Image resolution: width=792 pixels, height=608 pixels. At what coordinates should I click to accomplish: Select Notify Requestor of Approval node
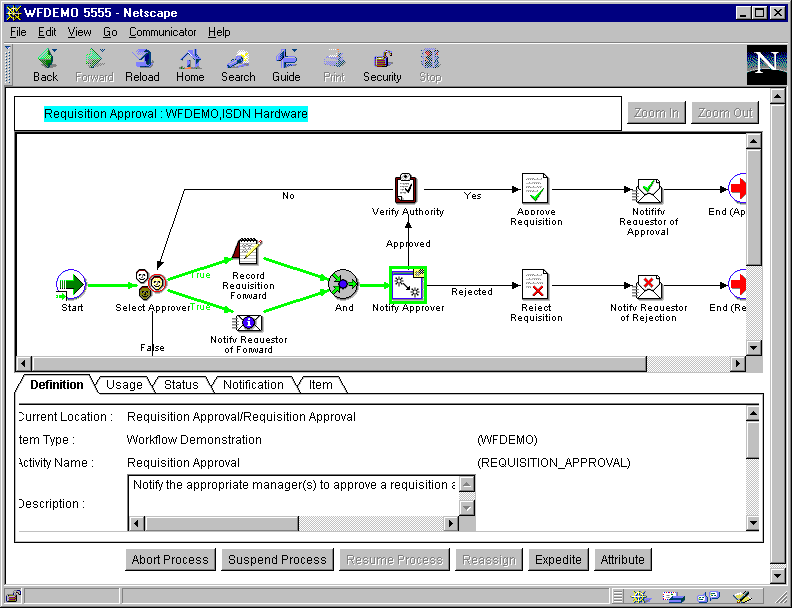point(648,190)
